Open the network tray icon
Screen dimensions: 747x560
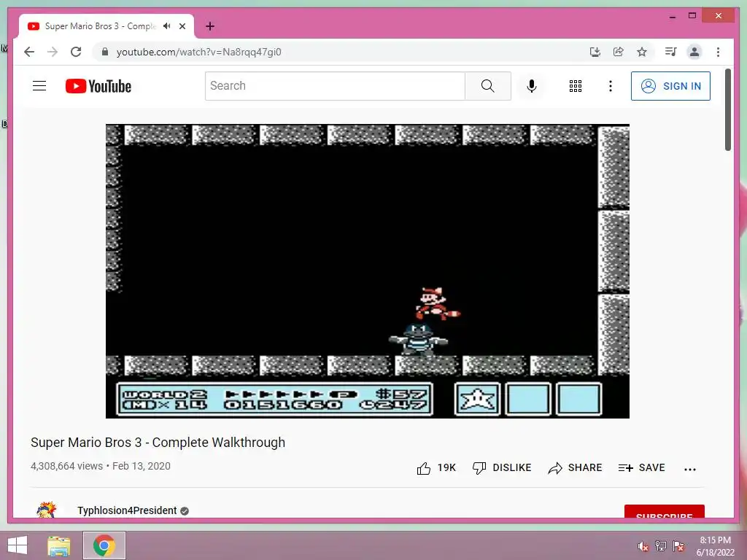[661, 546]
